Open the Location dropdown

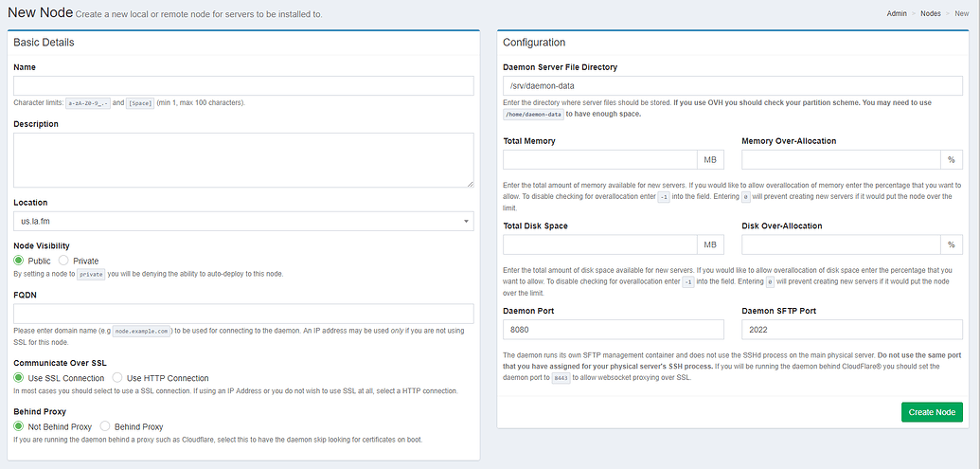(243, 221)
